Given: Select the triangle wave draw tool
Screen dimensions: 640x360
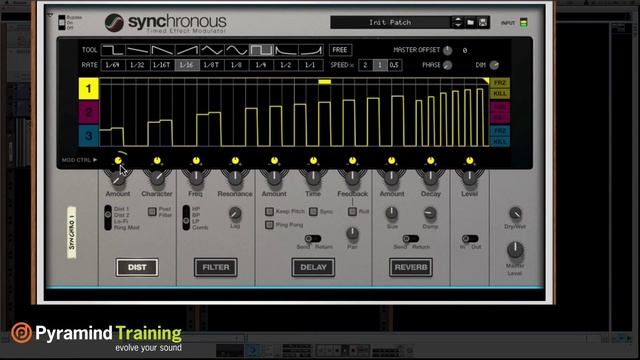Looking at the screenshot, I should [x=212, y=50].
